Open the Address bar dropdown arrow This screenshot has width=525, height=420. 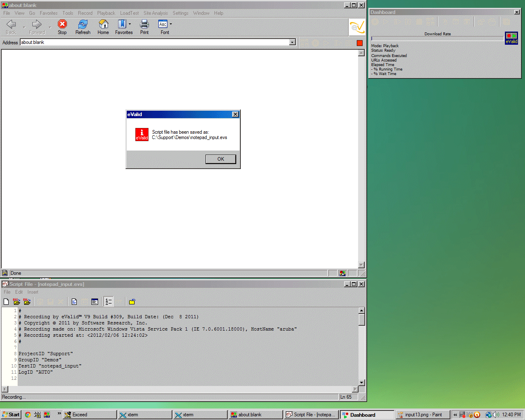[x=292, y=42]
